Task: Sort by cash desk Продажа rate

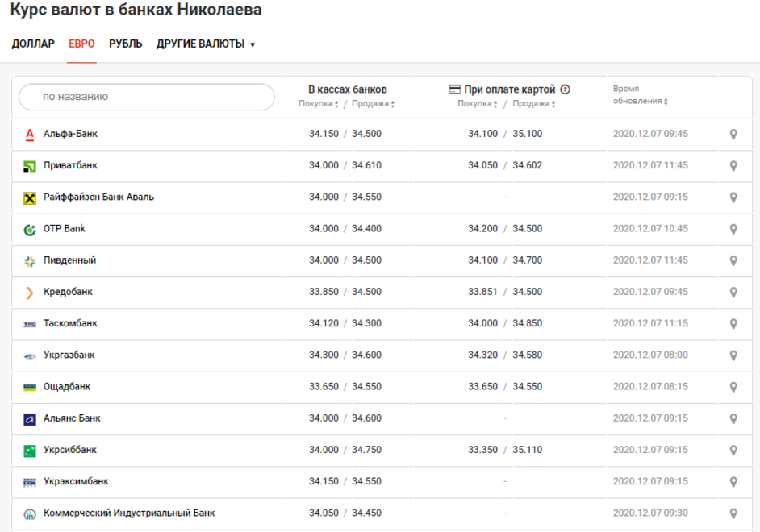Action: click(374, 104)
